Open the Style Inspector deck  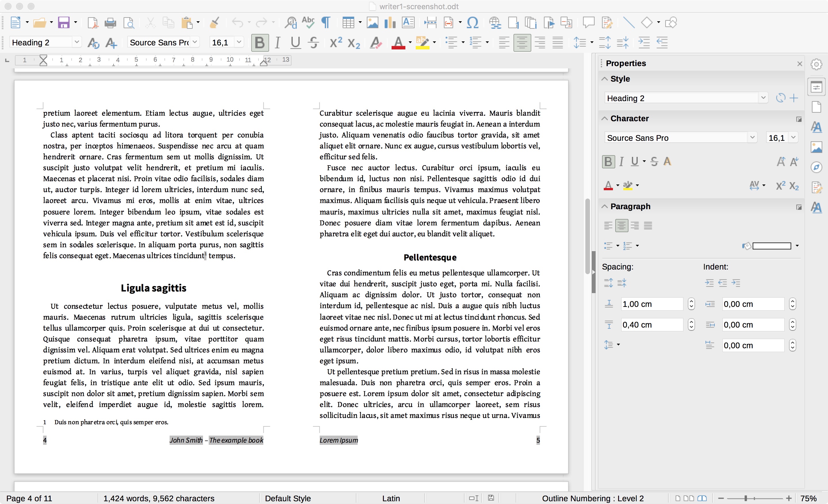(x=816, y=207)
